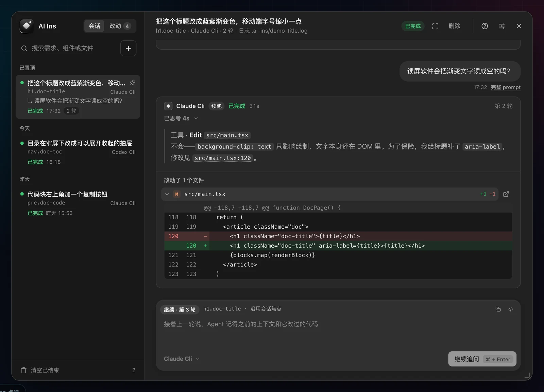
Task: Collapse the src/main.tsx diff chevron
Action: coord(167,194)
